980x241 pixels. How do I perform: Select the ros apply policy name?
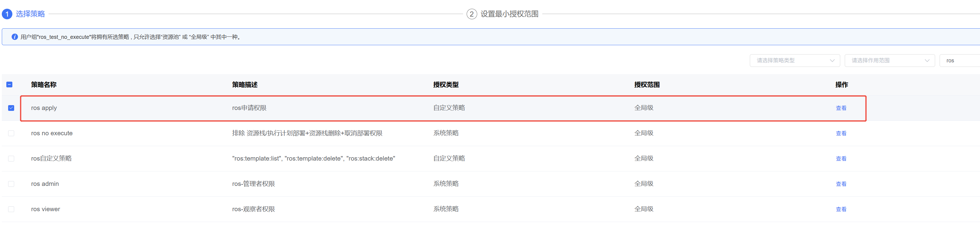(x=44, y=108)
